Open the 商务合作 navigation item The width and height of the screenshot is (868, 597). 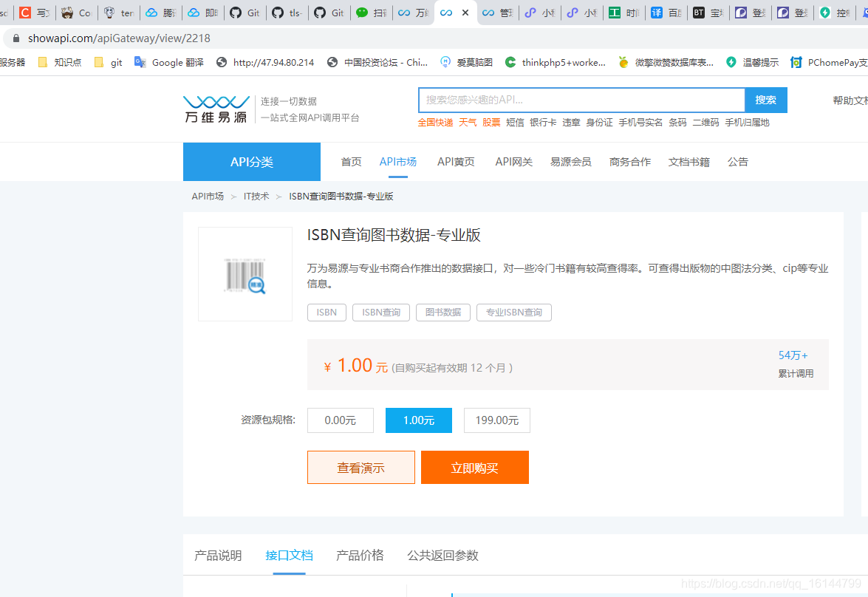(630, 162)
